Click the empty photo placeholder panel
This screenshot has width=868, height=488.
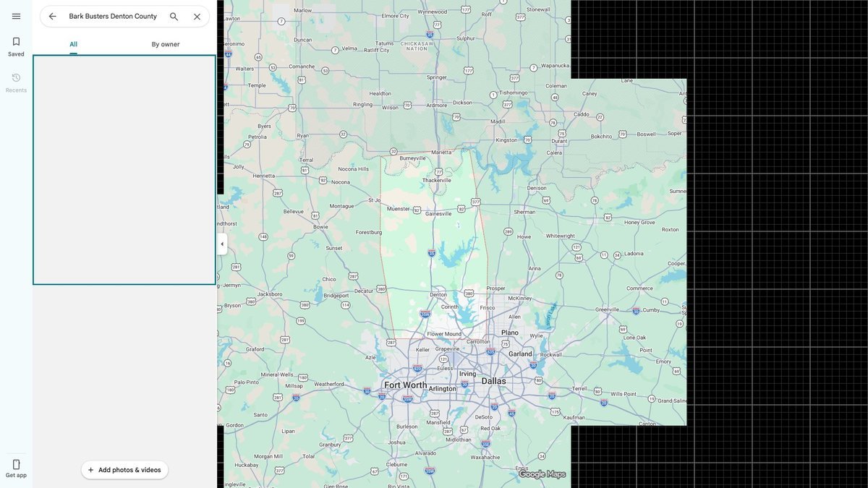(124, 170)
